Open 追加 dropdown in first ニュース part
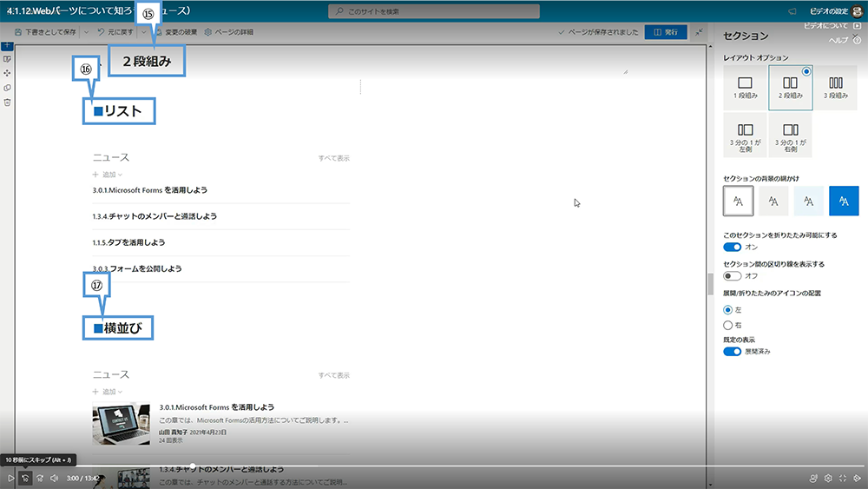Image resolution: width=868 pixels, height=489 pixels. coord(108,175)
